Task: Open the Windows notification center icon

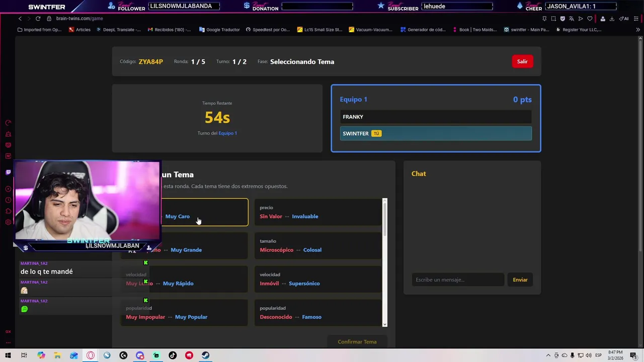Action: [633, 355]
